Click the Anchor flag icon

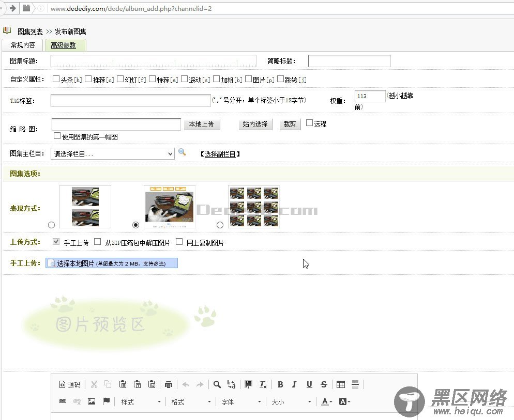click(106, 401)
